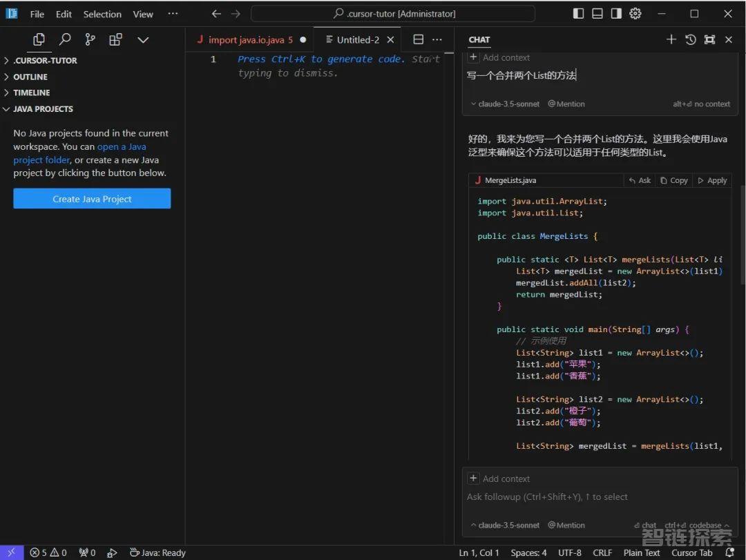Show chat history clock icon
Viewport: 746px width, 560px height.
(690, 39)
